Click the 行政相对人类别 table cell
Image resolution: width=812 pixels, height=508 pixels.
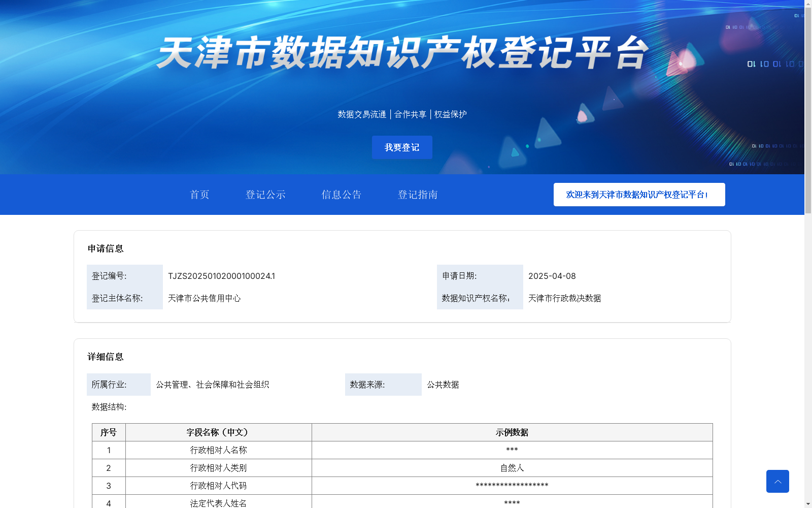click(219, 468)
